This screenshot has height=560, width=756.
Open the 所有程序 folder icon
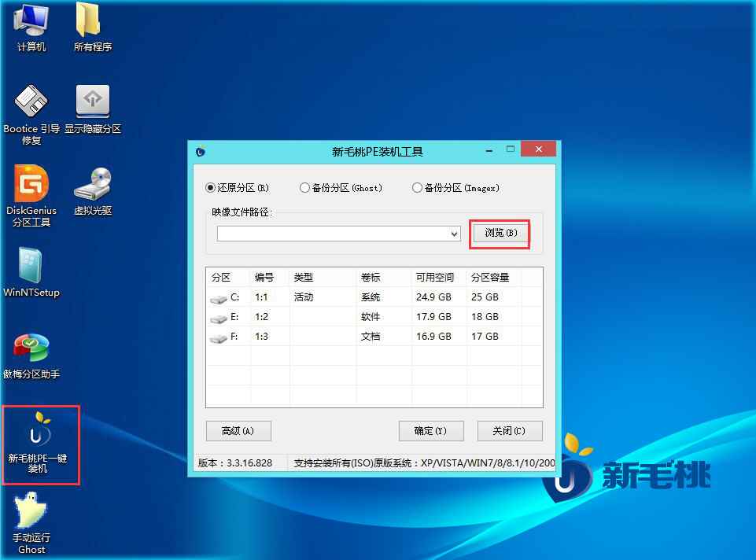(x=93, y=28)
